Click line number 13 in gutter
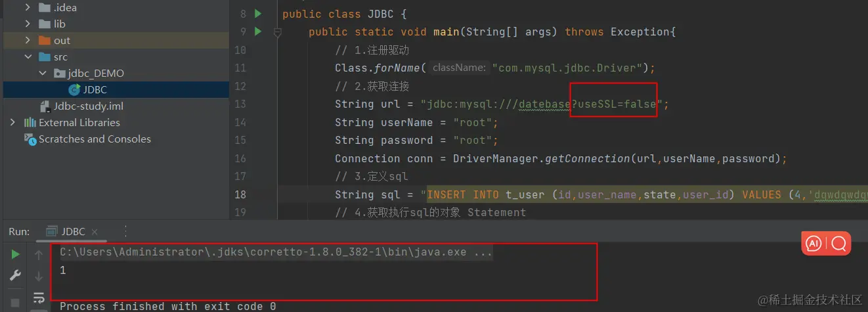The width and height of the screenshot is (868, 312). pyautogui.click(x=240, y=104)
